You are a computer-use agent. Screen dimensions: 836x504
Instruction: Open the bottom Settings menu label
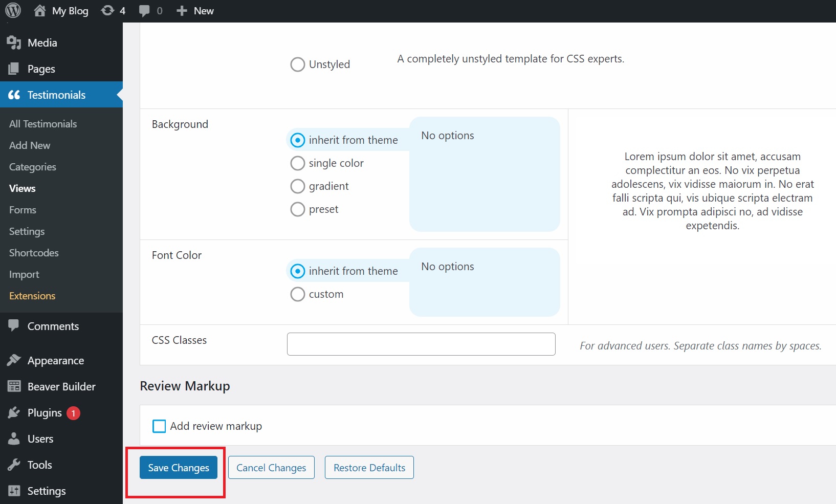(47, 491)
